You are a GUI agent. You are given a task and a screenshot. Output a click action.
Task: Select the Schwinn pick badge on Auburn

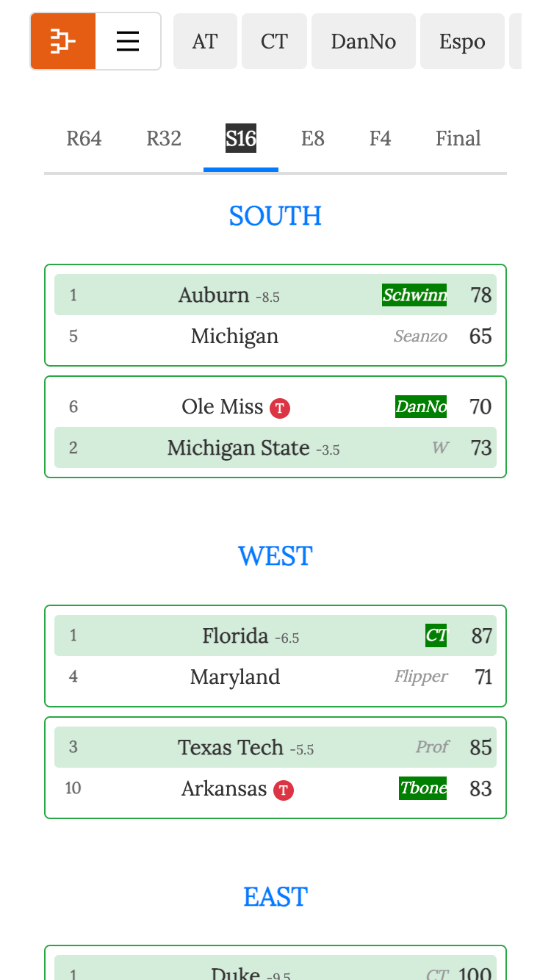(414, 295)
